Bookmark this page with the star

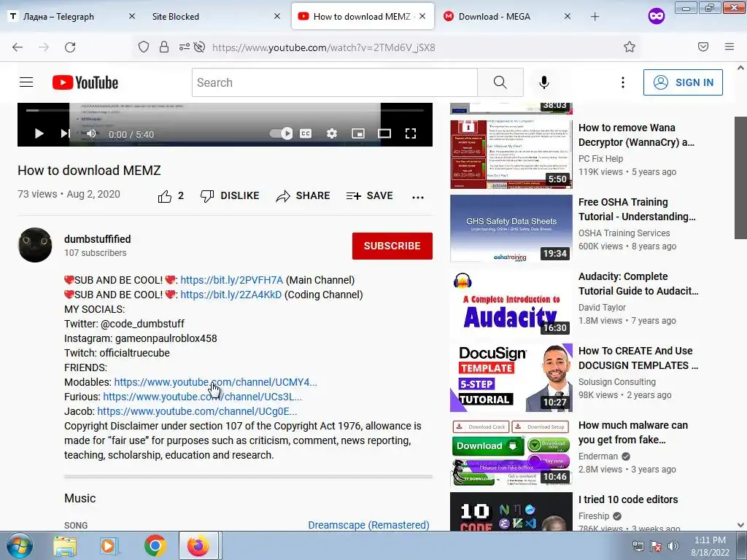pyautogui.click(x=630, y=47)
